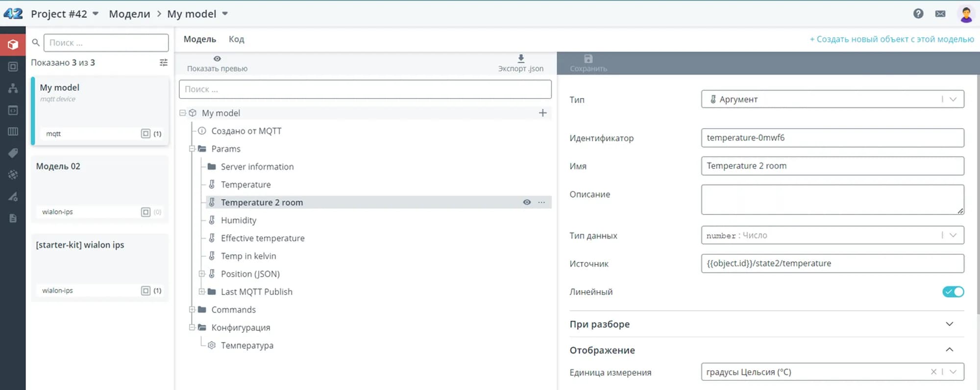The image size is (980, 390).
Task: Expand the Commands folder in tree
Action: [193, 310]
